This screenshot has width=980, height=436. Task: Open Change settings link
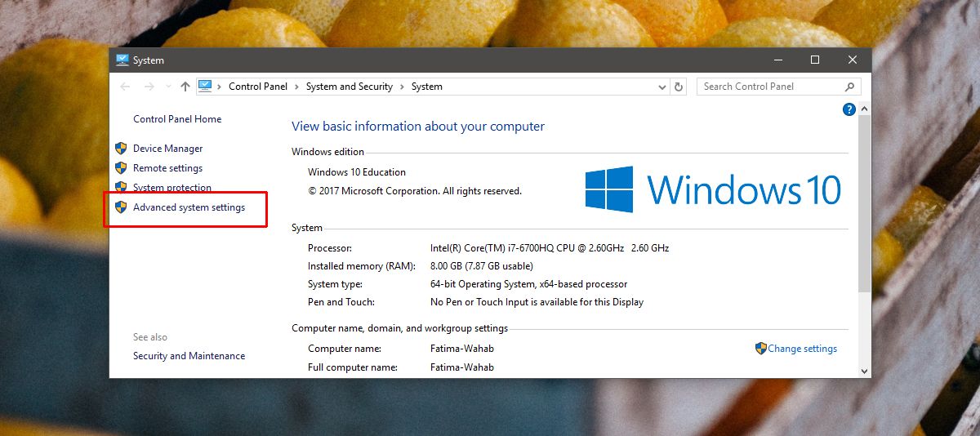(x=802, y=349)
